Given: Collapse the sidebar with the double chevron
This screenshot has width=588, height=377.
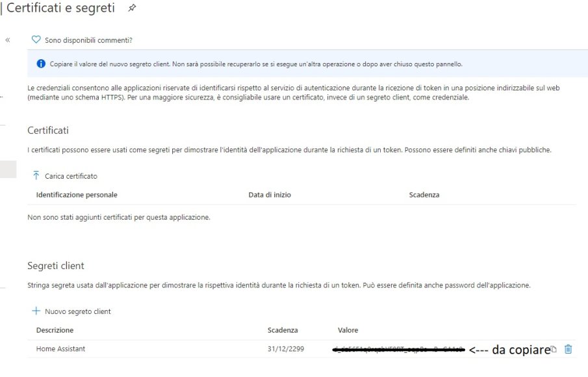Looking at the screenshot, I should [8, 40].
